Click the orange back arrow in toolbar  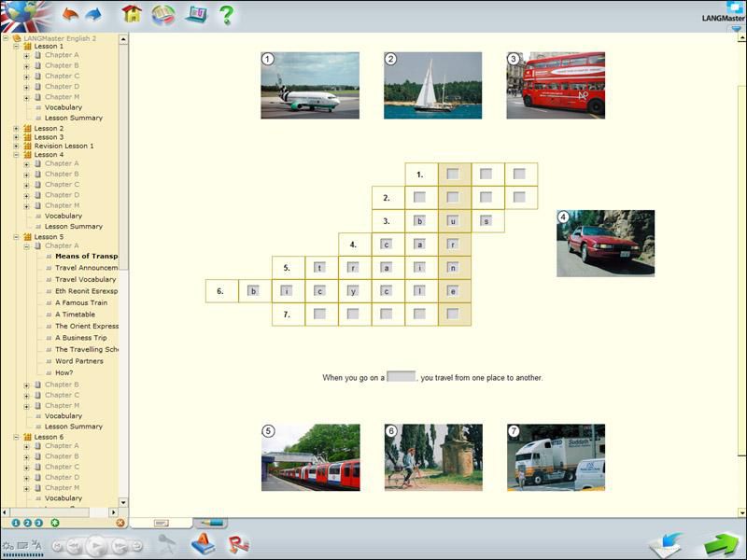pyautogui.click(x=70, y=14)
